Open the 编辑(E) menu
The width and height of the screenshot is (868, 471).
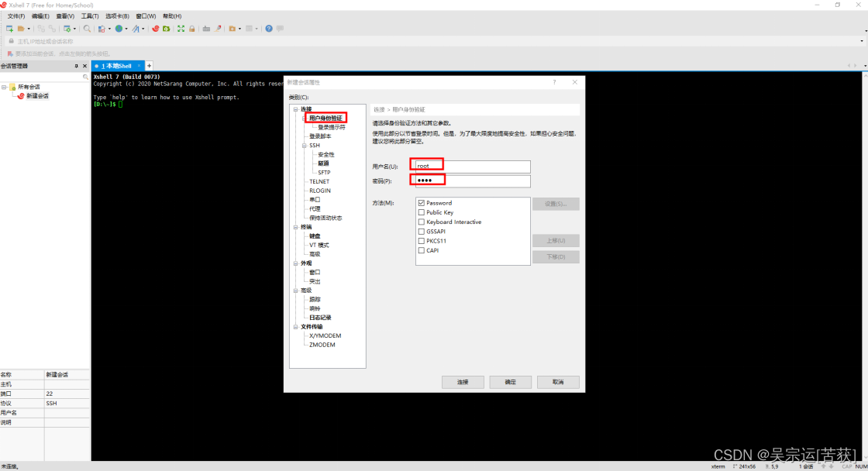40,16
